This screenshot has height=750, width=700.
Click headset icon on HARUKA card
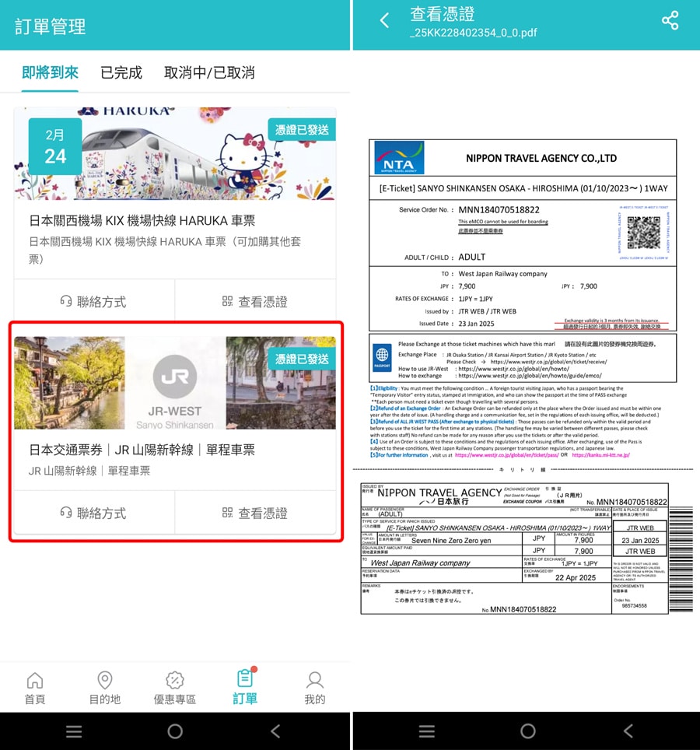coord(66,301)
